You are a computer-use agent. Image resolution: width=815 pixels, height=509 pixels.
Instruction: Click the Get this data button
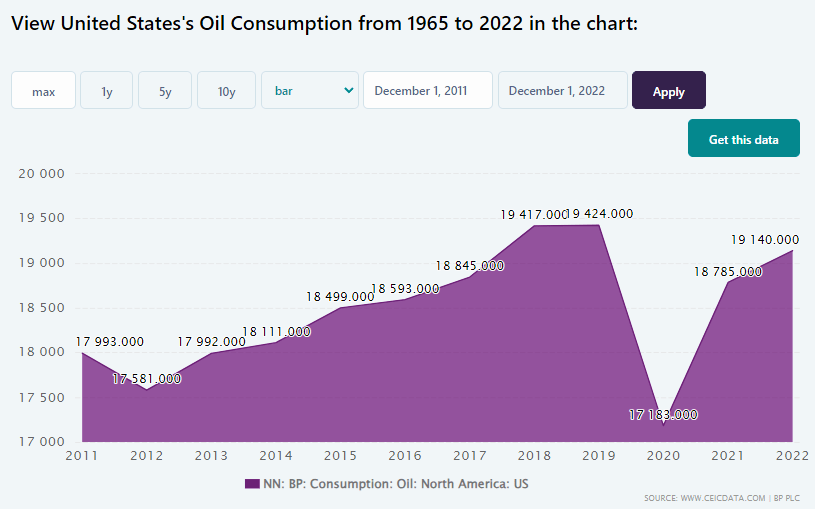click(743, 139)
